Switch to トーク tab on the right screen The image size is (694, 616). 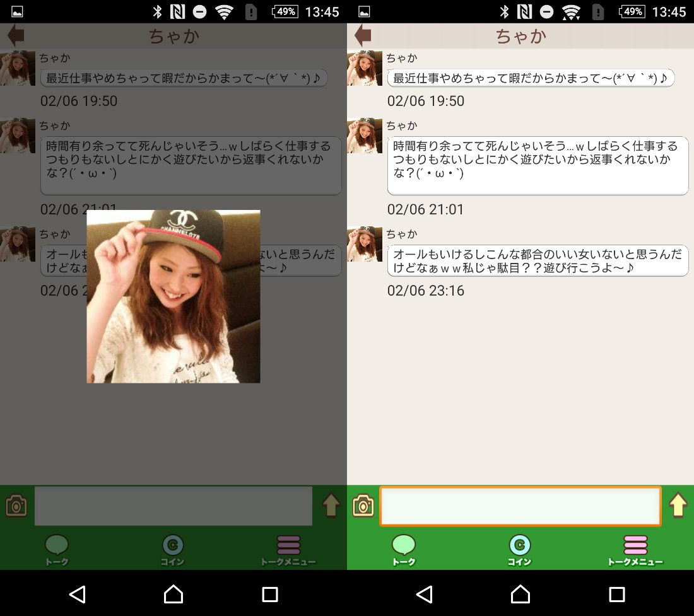click(x=404, y=550)
